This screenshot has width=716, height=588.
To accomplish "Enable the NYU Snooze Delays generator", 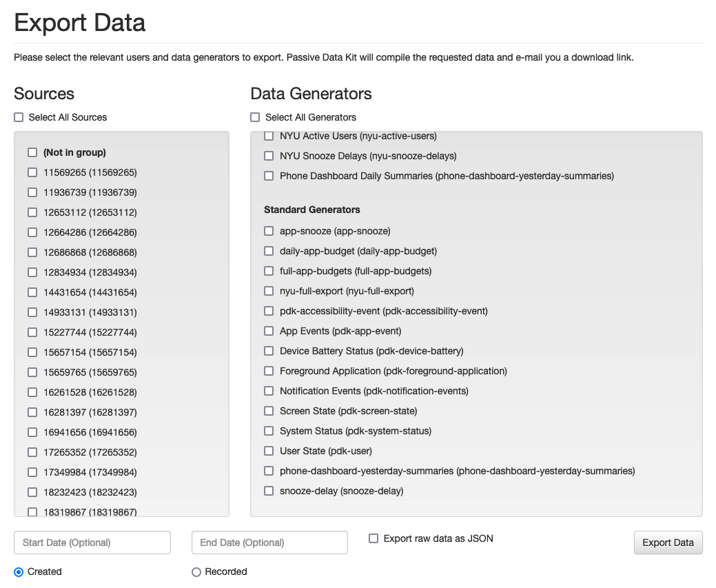I will (x=269, y=156).
